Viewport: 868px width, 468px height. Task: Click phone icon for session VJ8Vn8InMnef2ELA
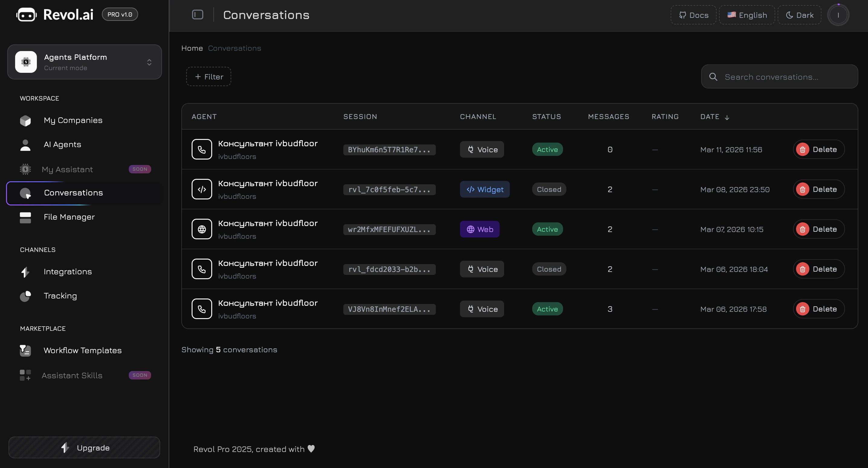point(202,309)
